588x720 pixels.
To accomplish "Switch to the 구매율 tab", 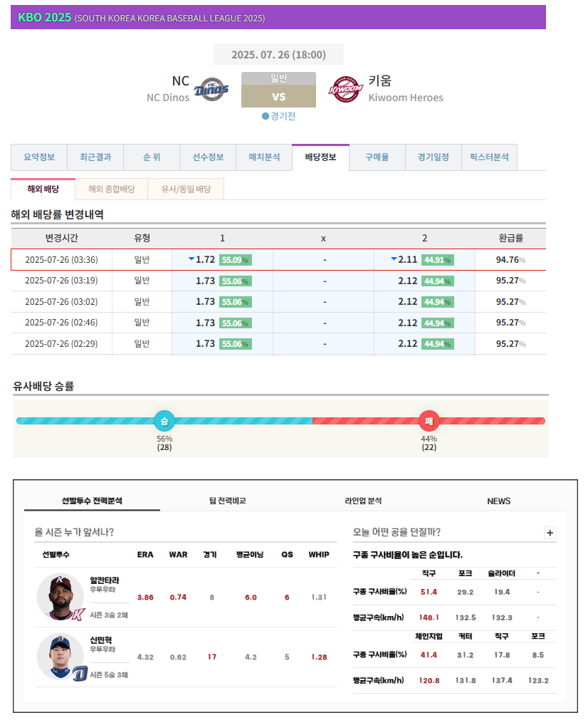I will 377,157.
